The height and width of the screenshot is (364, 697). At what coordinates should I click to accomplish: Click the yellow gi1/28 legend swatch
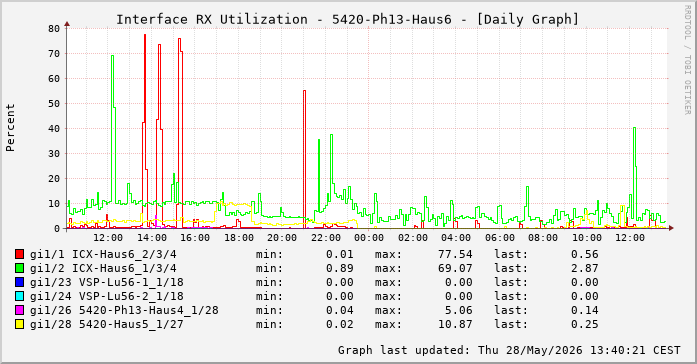pyautogui.click(x=20, y=324)
